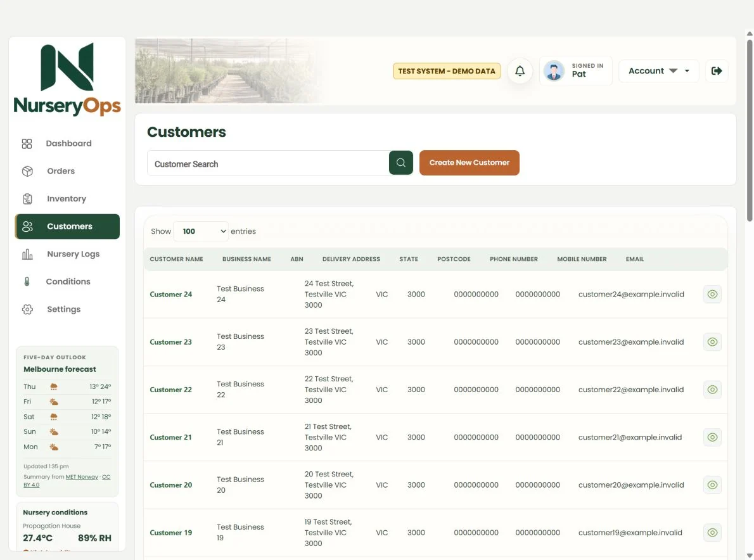Click Test Business 22 cell

(240, 390)
